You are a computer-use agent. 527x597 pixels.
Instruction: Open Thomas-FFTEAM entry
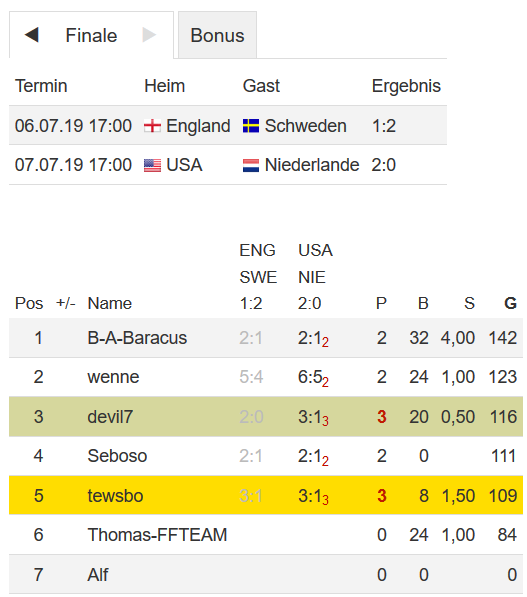coord(157,535)
